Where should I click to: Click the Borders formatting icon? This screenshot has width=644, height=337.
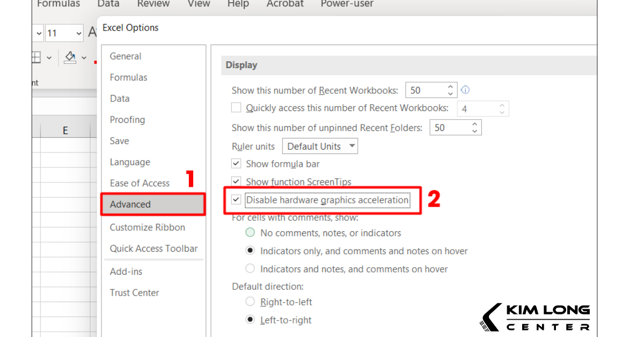[37, 57]
